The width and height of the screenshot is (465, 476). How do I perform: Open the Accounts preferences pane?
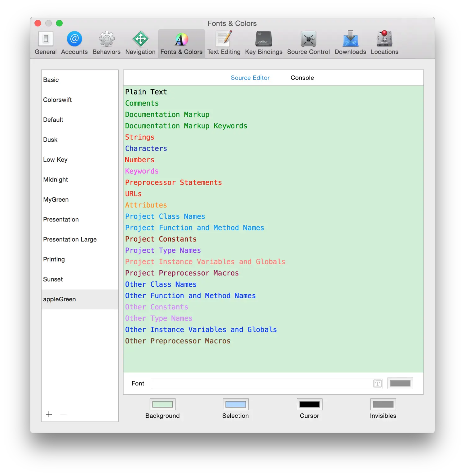click(x=74, y=43)
